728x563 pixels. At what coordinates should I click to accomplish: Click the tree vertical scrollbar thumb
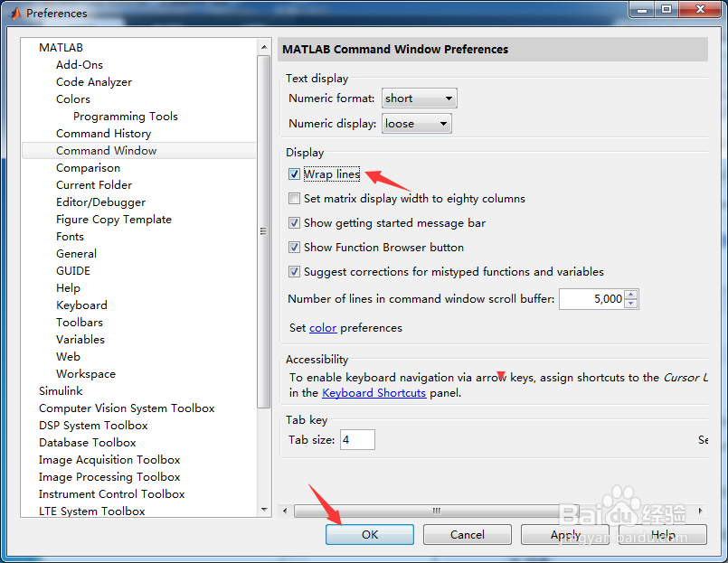[x=264, y=231]
